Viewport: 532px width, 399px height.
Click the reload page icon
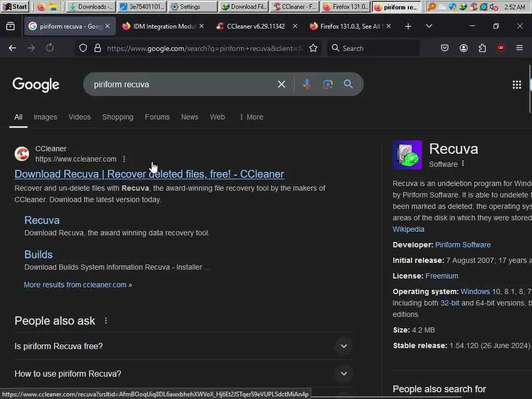[x=50, y=48]
